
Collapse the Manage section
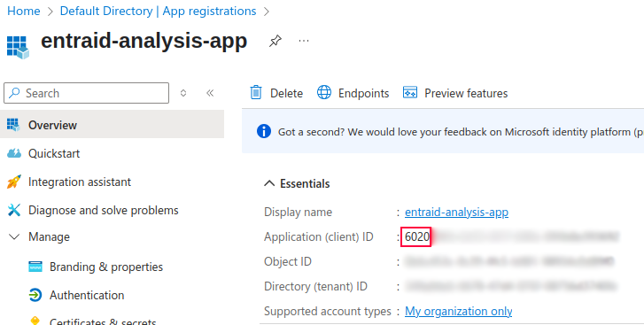[x=14, y=236]
